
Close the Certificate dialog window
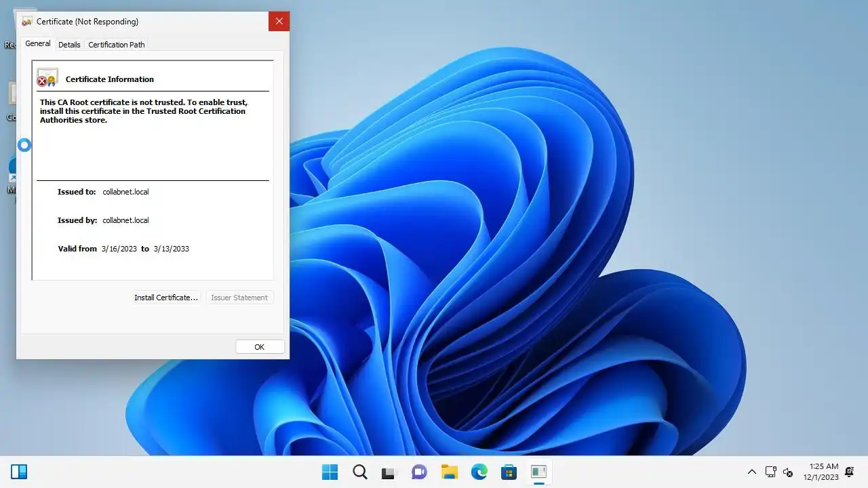pyautogui.click(x=279, y=22)
